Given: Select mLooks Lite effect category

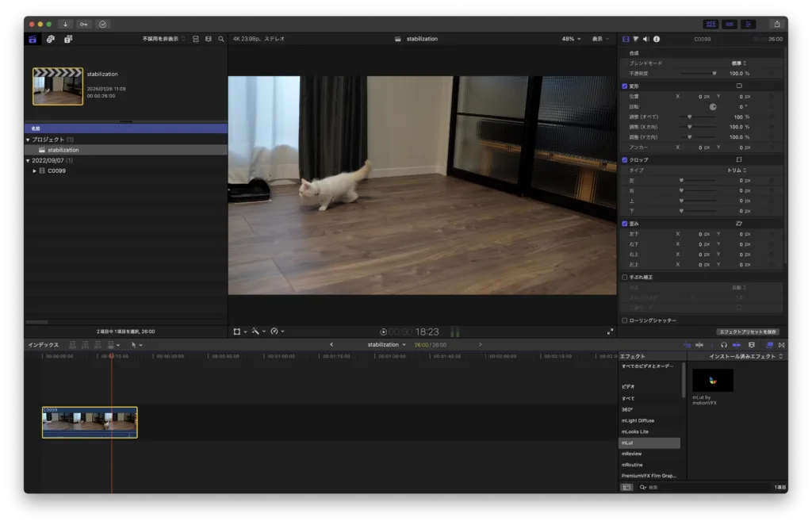Looking at the screenshot, I should pos(636,431).
